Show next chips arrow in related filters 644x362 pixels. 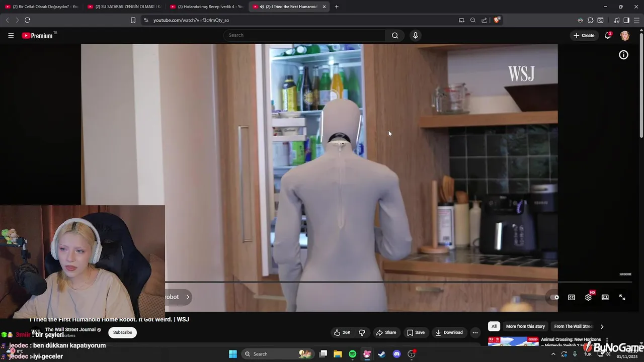click(602, 326)
